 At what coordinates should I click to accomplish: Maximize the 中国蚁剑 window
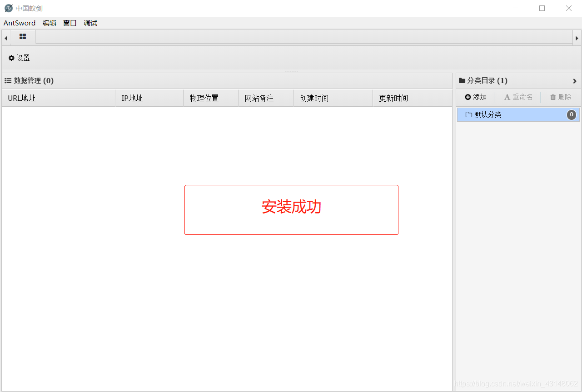(542, 8)
